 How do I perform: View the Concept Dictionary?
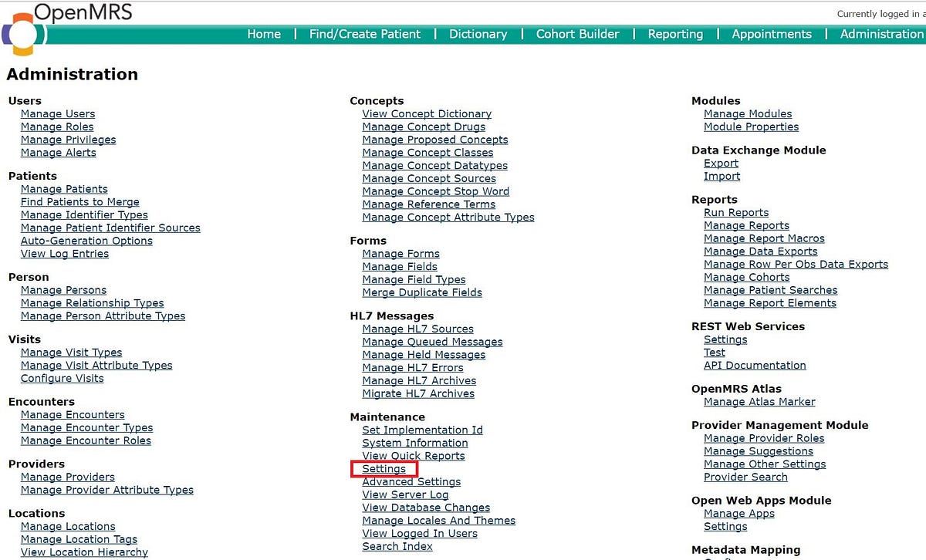pyautogui.click(x=427, y=113)
